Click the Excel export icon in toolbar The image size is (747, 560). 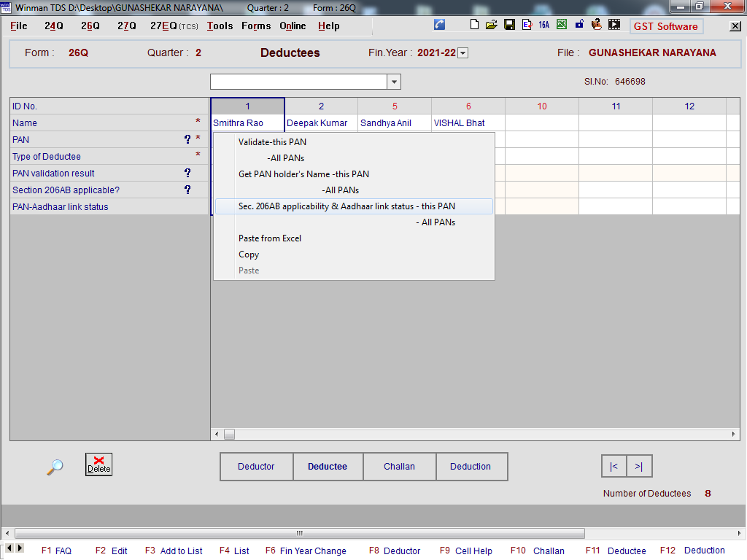click(562, 25)
